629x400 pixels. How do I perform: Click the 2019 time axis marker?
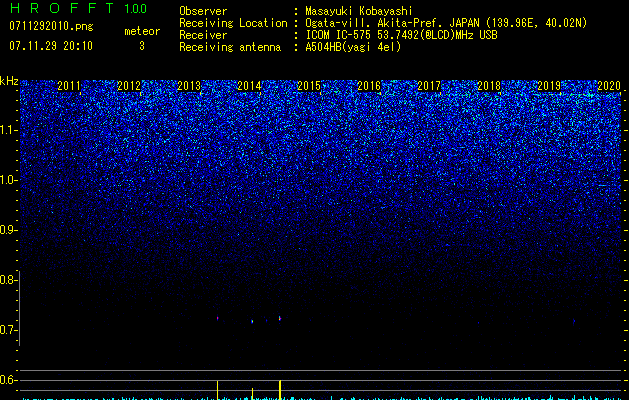pos(549,85)
